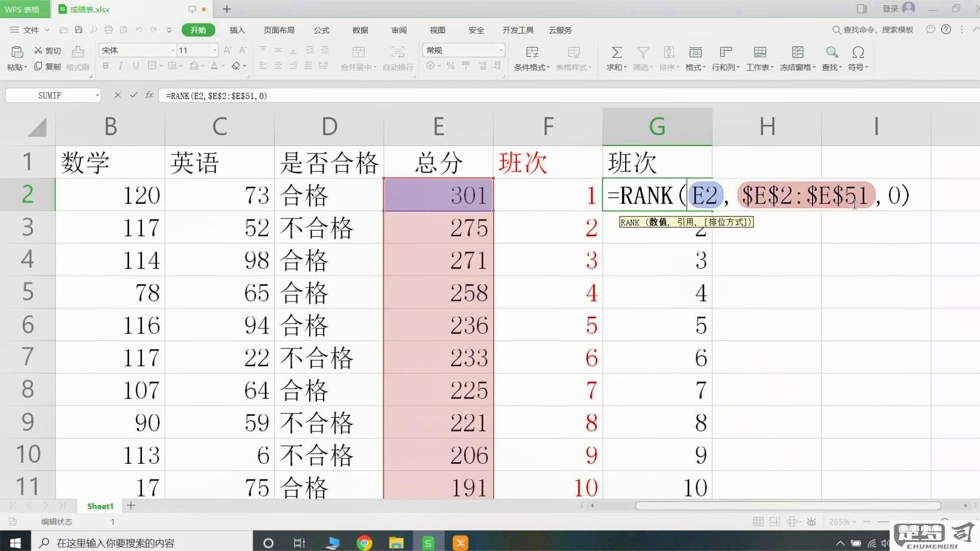Expand the borders dropdown arrow
This screenshot has height=551, width=980.
point(161,66)
